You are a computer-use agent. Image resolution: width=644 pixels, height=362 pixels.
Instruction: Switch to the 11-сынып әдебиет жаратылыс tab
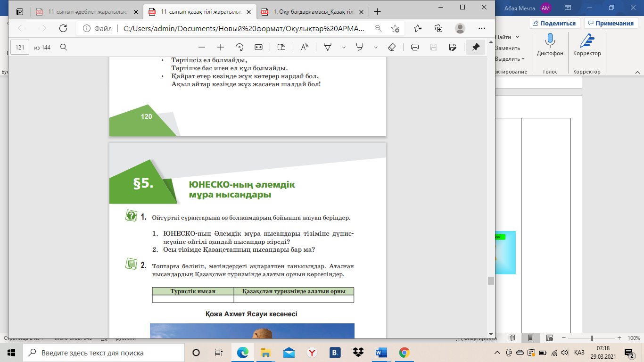click(x=88, y=12)
